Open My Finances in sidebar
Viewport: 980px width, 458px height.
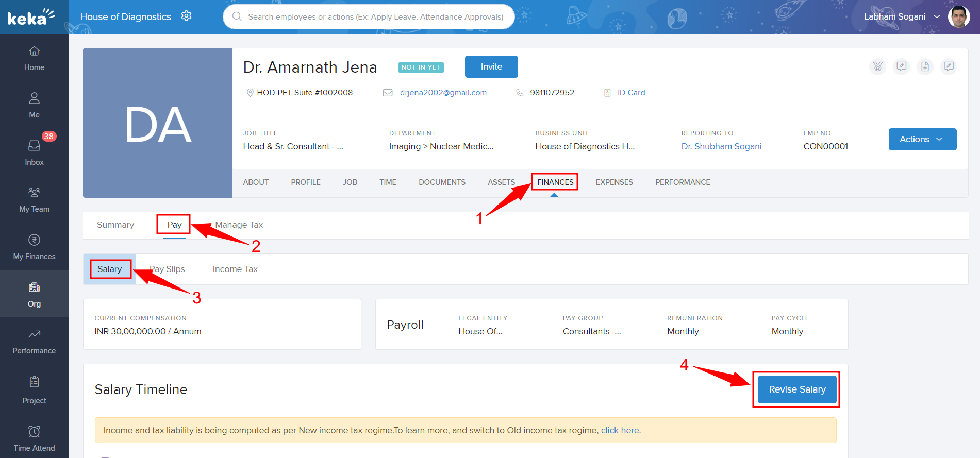pyautogui.click(x=34, y=247)
